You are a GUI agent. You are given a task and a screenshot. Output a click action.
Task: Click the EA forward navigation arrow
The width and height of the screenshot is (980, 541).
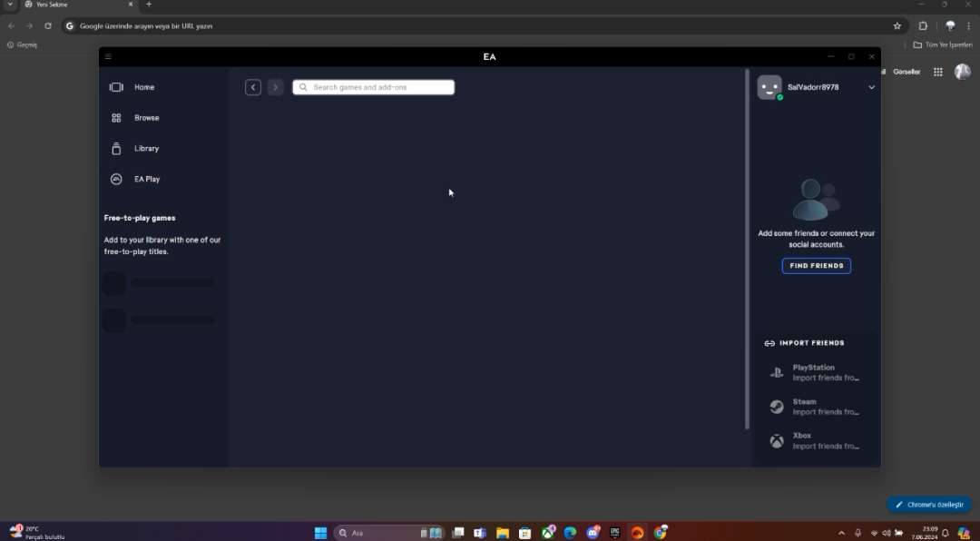(275, 87)
